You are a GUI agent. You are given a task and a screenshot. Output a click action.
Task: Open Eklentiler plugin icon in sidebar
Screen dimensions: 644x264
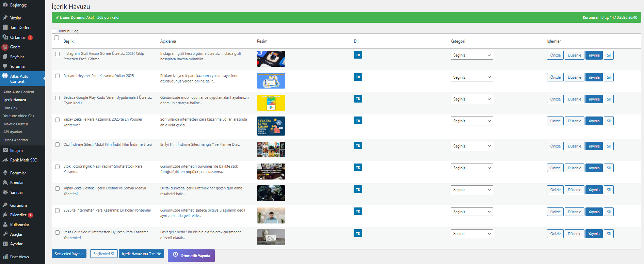(x=5, y=215)
